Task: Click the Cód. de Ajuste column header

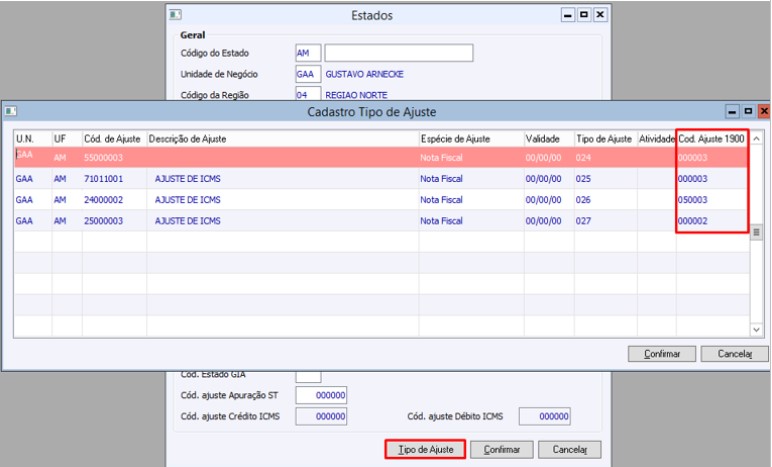Action: (x=114, y=139)
